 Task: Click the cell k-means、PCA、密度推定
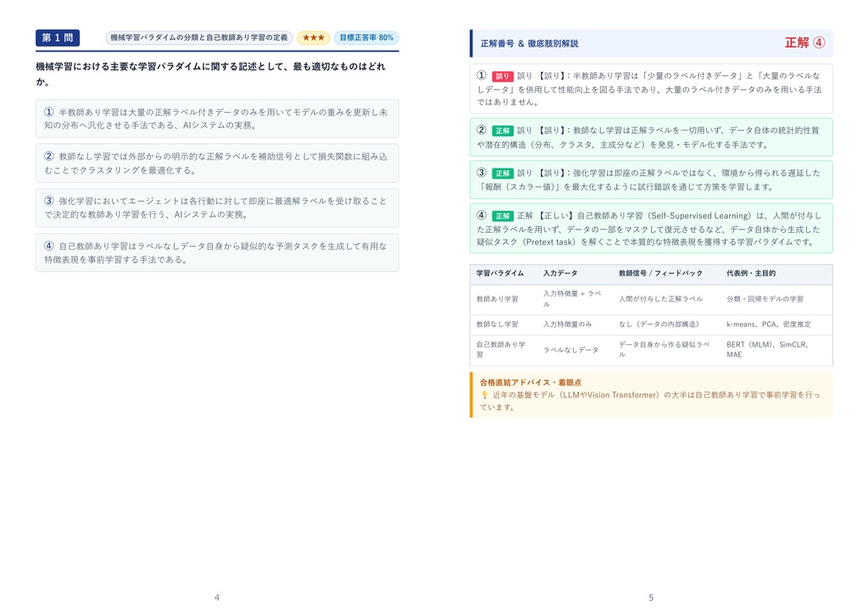(x=768, y=325)
